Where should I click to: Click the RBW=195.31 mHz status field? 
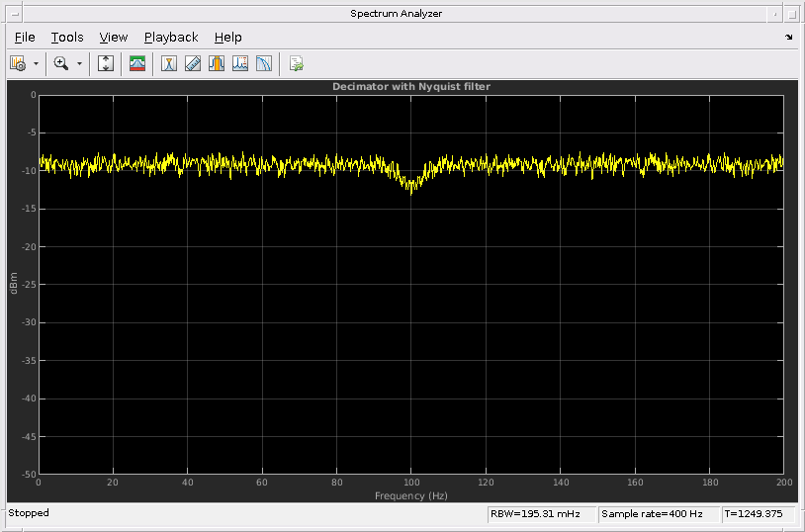click(x=541, y=514)
